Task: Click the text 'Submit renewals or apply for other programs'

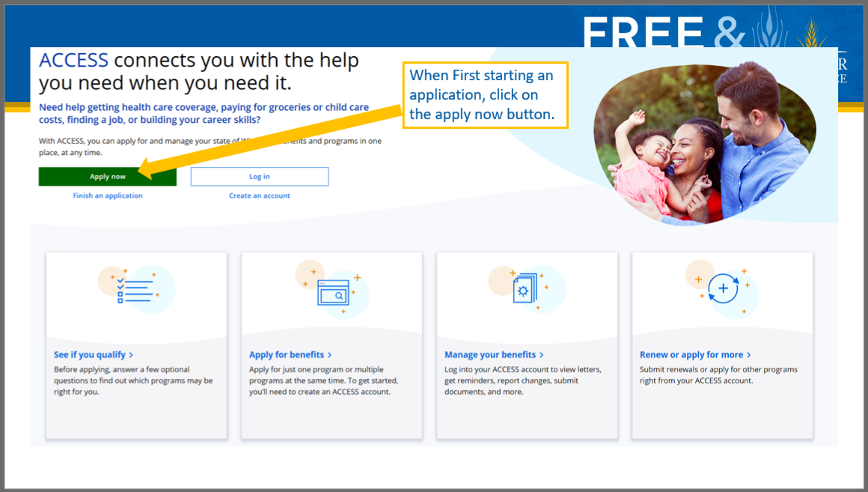Action: [x=718, y=369]
